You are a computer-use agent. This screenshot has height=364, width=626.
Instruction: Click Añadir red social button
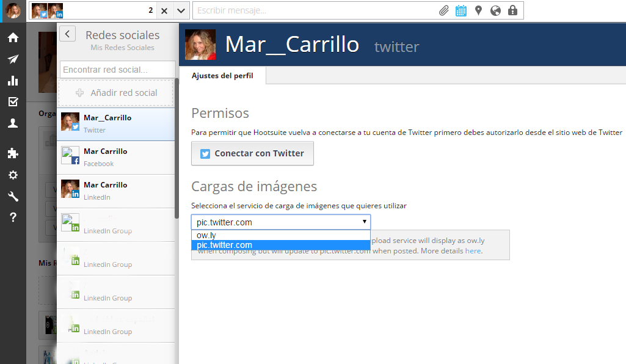(116, 93)
